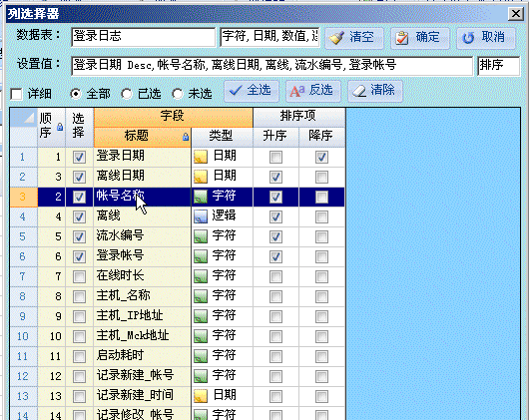Viewport: 529px width, 420px height.
Task: Uncheck selection for 帐号名称 row
Action: tap(79, 197)
